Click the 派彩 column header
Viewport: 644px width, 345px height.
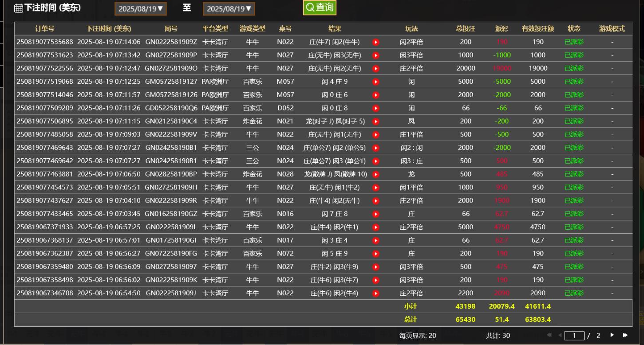[502, 29]
